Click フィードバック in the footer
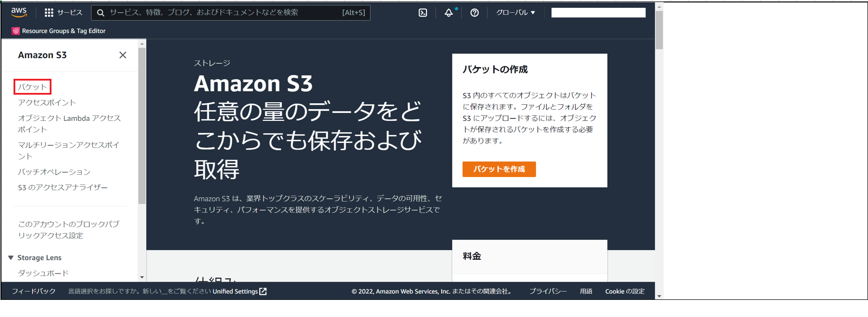The image size is (868, 317). click(34, 292)
